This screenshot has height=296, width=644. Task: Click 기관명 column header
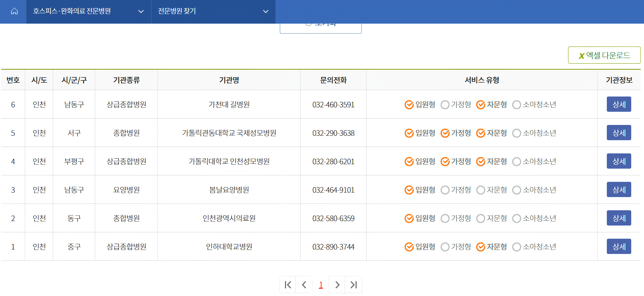click(x=229, y=80)
